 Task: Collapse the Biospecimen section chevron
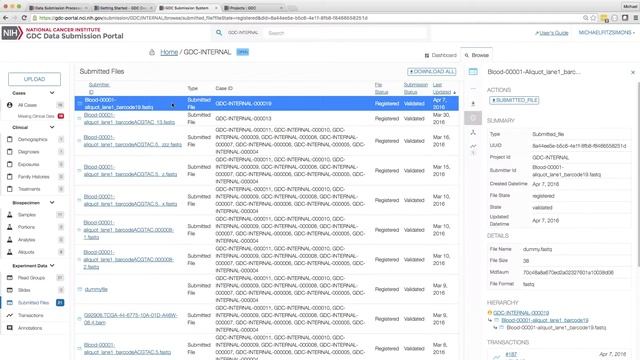(52, 202)
